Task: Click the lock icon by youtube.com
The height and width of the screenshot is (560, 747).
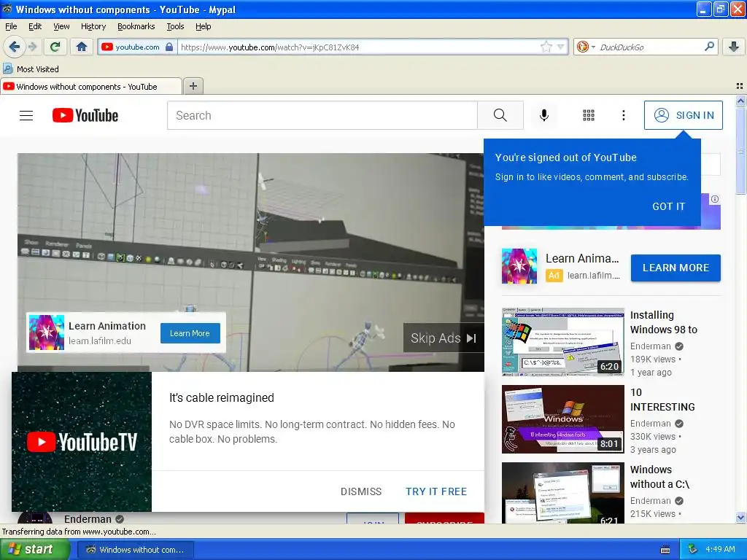Action: coord(169,47)
